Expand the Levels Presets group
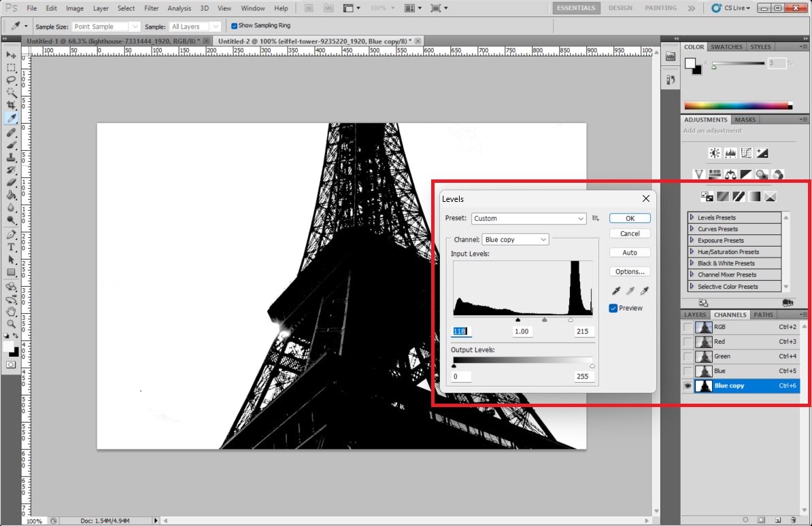The height and width of the screenshot is (526, 812). coord(692,217)
